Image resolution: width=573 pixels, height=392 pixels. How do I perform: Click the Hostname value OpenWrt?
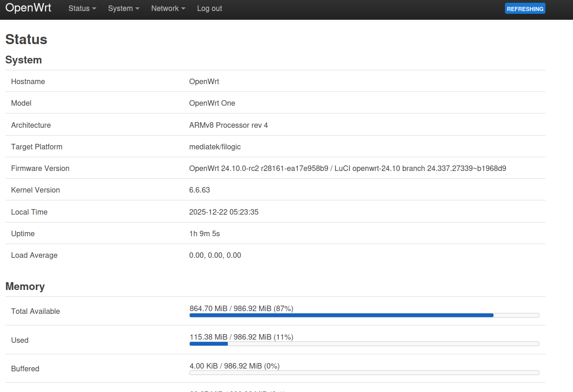tap(204, 82)
